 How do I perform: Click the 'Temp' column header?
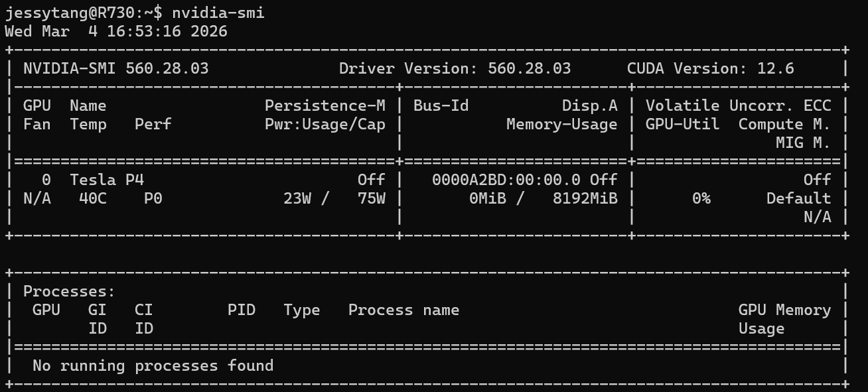tap(88, 124)
